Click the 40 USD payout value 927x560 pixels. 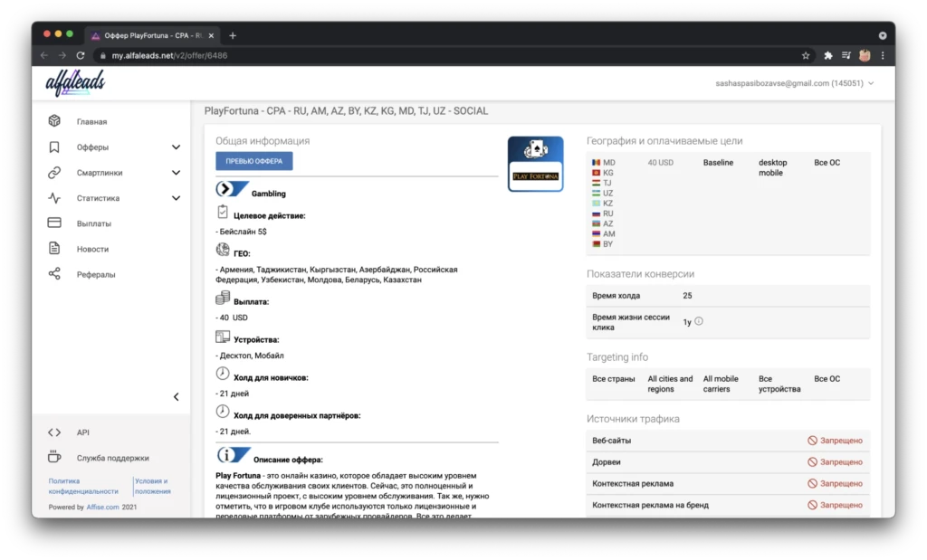click(660, 163)
